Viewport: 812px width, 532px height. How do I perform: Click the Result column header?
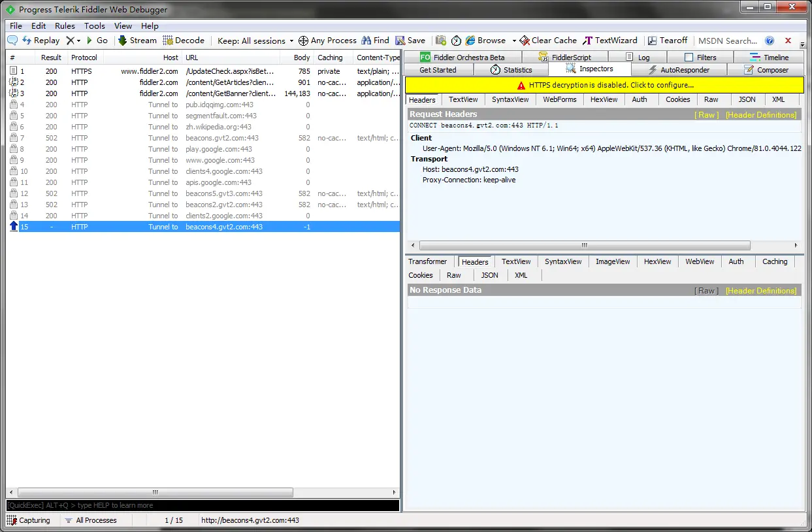[51, 58]
